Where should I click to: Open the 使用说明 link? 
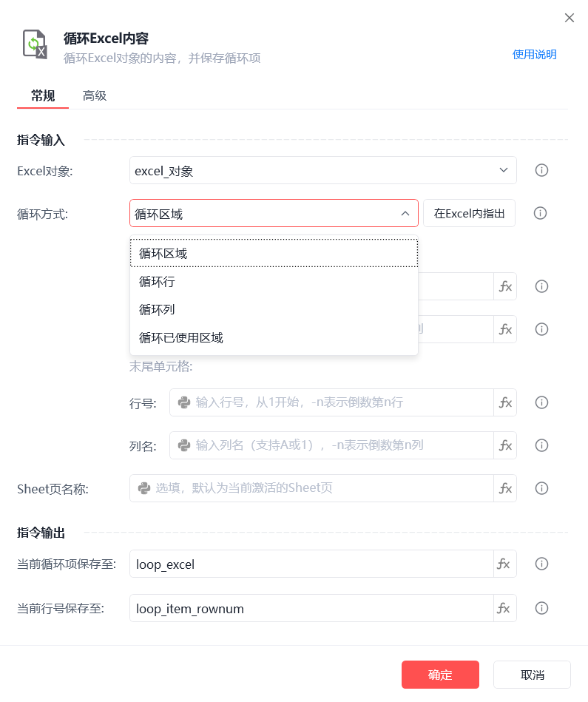click(x=534, y=55)
